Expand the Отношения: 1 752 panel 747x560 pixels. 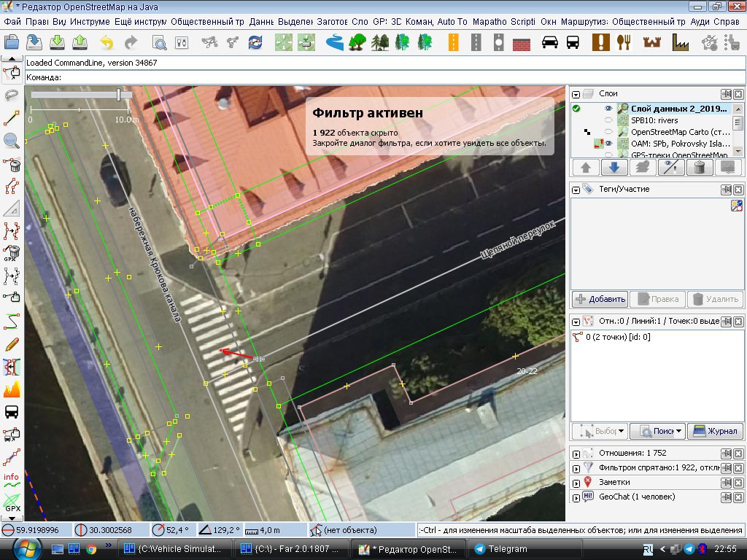(x=576, y=454)
